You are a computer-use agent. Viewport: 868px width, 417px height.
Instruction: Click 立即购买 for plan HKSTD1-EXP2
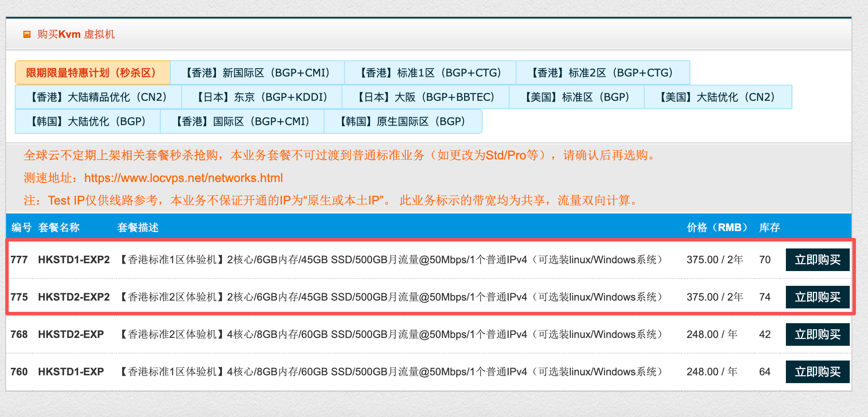[817, 260]
